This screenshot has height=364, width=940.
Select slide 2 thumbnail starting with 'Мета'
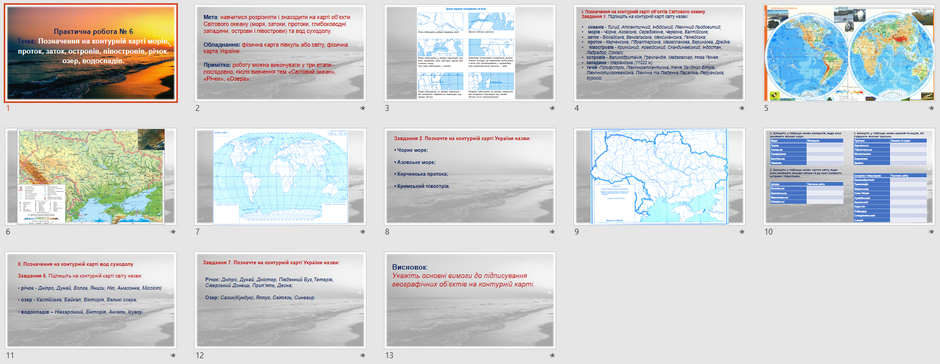point(281,52)
